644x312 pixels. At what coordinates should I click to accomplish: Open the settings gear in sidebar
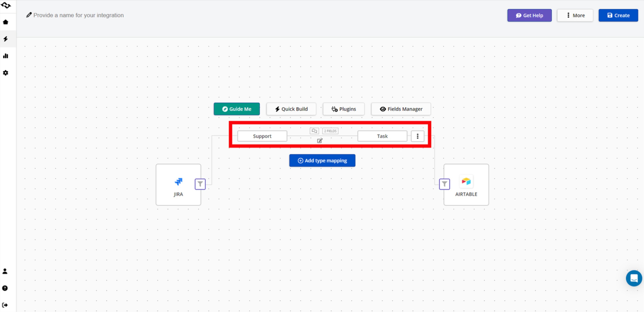click(x=5, y=73)
